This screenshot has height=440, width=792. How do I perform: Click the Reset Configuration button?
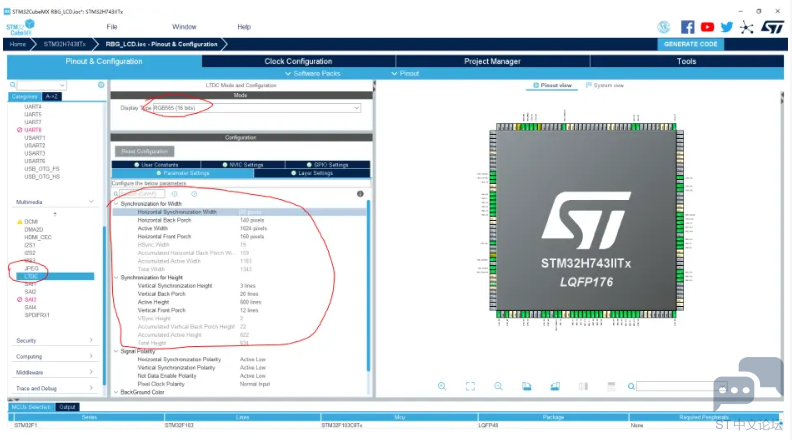144,151
